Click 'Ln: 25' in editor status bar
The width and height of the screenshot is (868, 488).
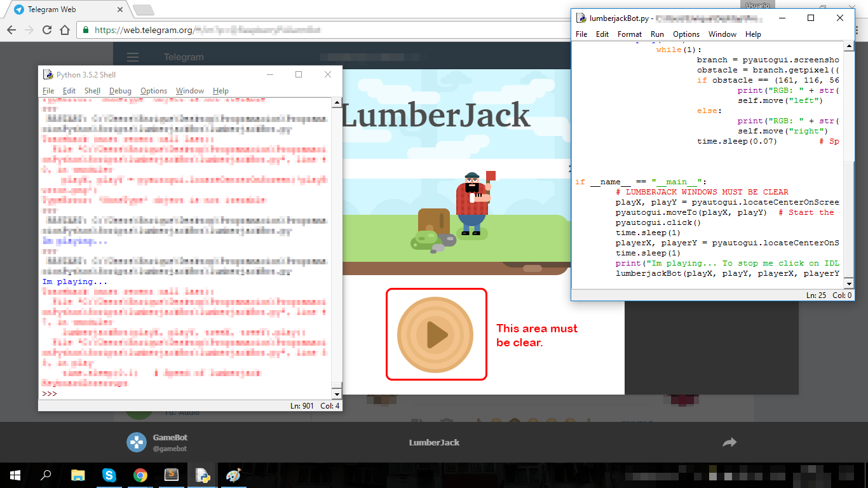click(817, 295)
